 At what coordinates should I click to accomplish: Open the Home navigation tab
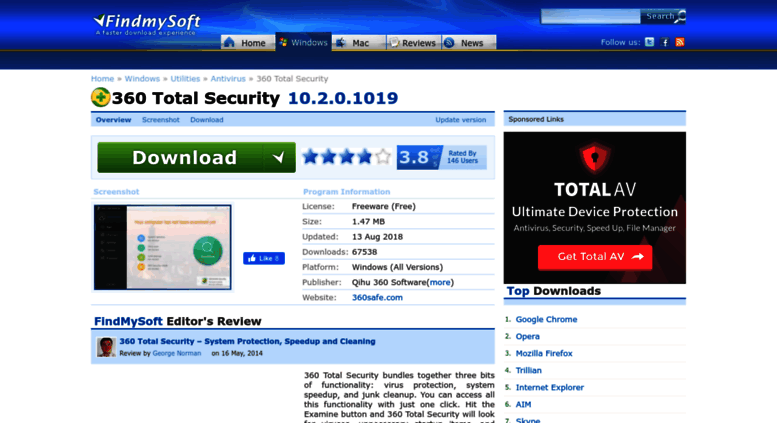247,43
